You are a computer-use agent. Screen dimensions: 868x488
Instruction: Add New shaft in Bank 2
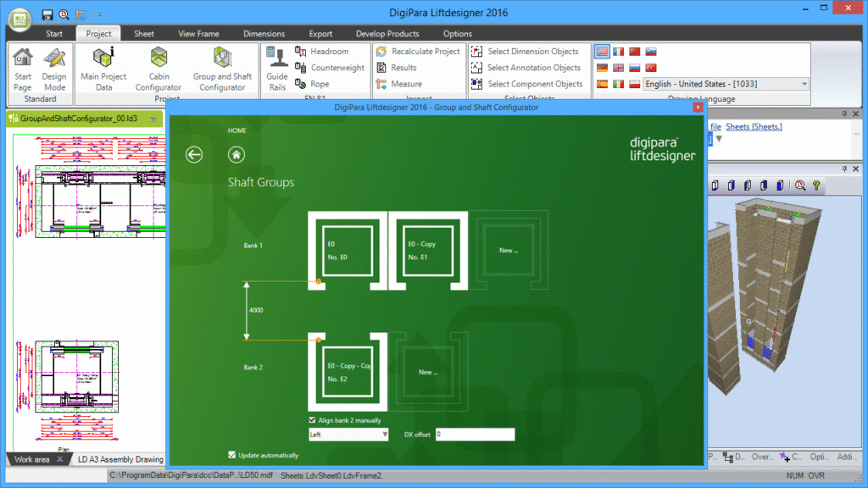tap(428, 372)
